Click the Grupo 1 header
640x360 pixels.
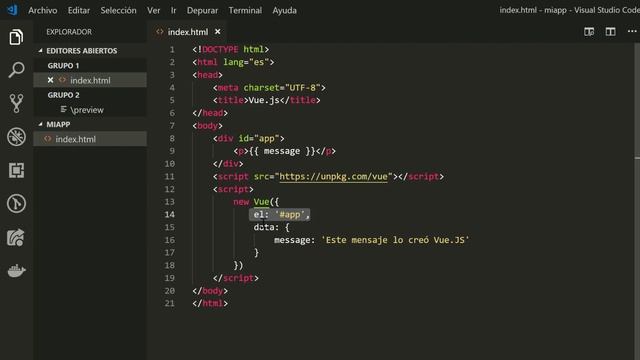63,65
